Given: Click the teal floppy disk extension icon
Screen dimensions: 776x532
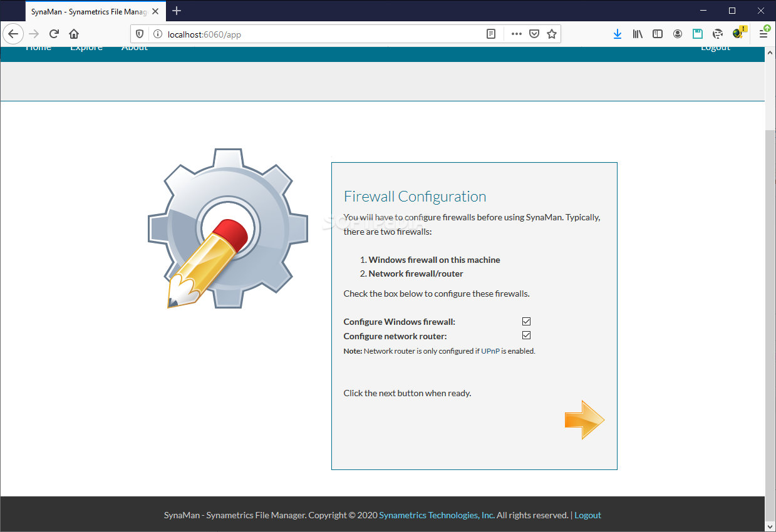Looking at the screenshot, I should click(x=698, y=34).
